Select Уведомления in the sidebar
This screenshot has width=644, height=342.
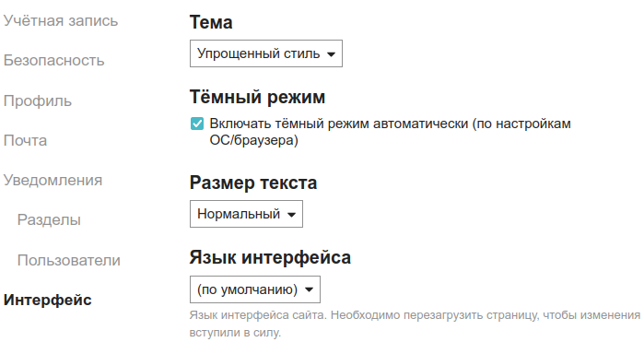(53, 180)
